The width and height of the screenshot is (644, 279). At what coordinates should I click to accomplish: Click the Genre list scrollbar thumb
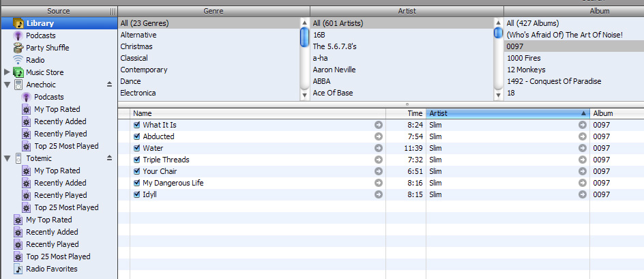point(304,37)
